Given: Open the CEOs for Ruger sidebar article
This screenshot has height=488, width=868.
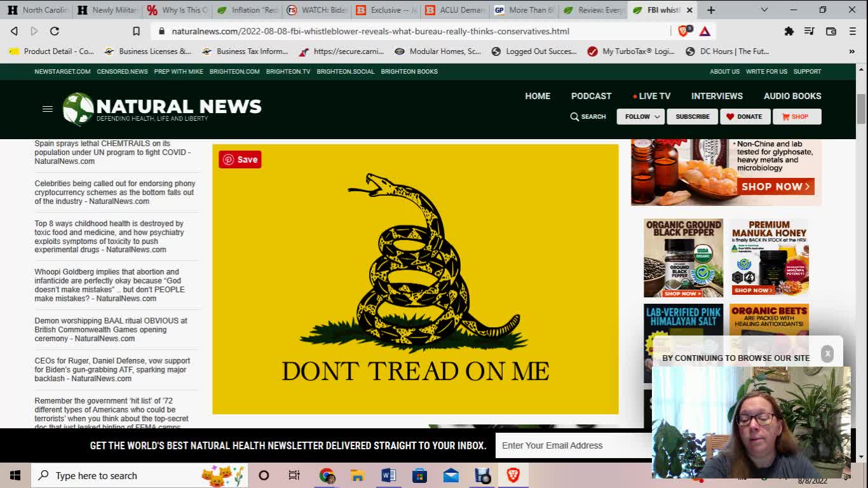Looking at the screenshot, I should pos(112,370).
